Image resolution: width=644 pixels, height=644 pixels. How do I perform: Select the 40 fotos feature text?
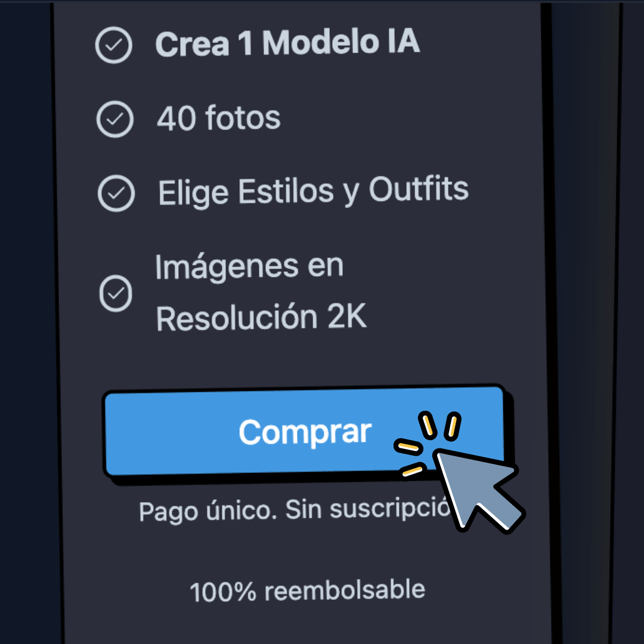tap(218, 118)
